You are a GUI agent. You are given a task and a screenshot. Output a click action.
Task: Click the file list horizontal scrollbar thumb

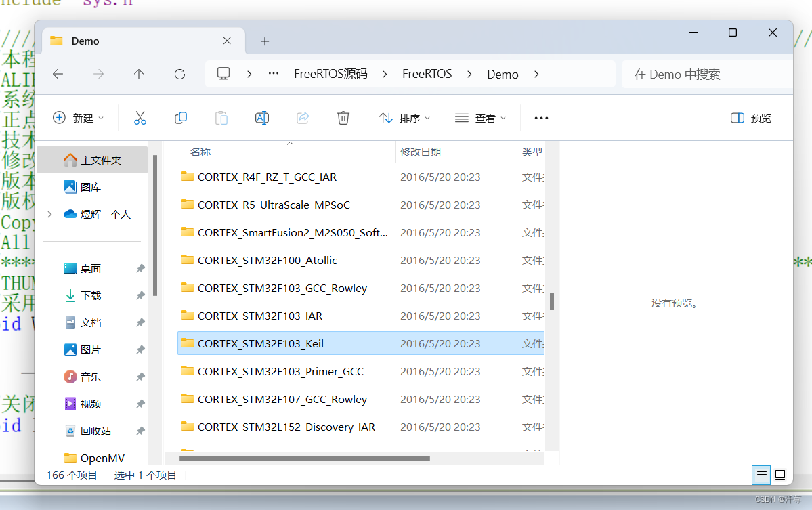[x=305, y=459]
